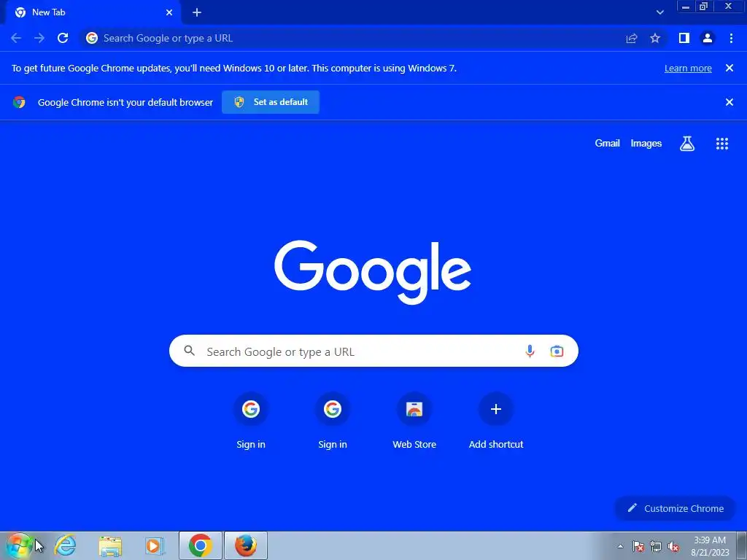Open a new tab with the plus button
747x560 pixels.
coord(197,12)
